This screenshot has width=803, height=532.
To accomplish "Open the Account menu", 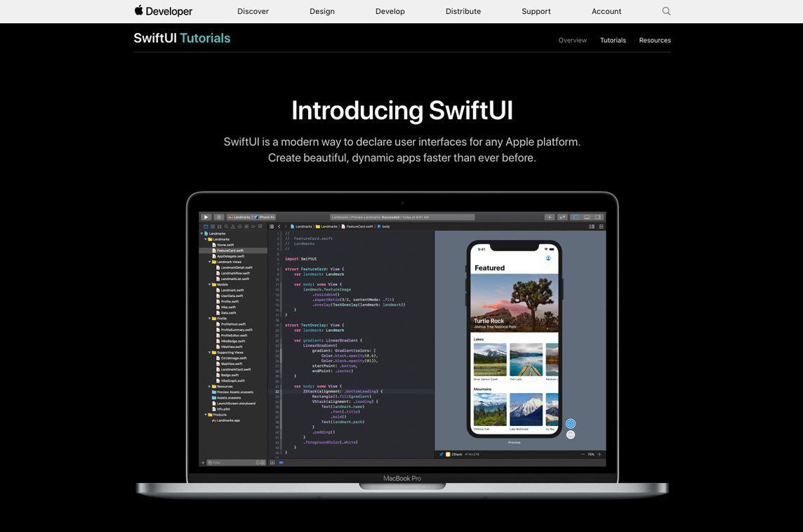I will [606, 11].
